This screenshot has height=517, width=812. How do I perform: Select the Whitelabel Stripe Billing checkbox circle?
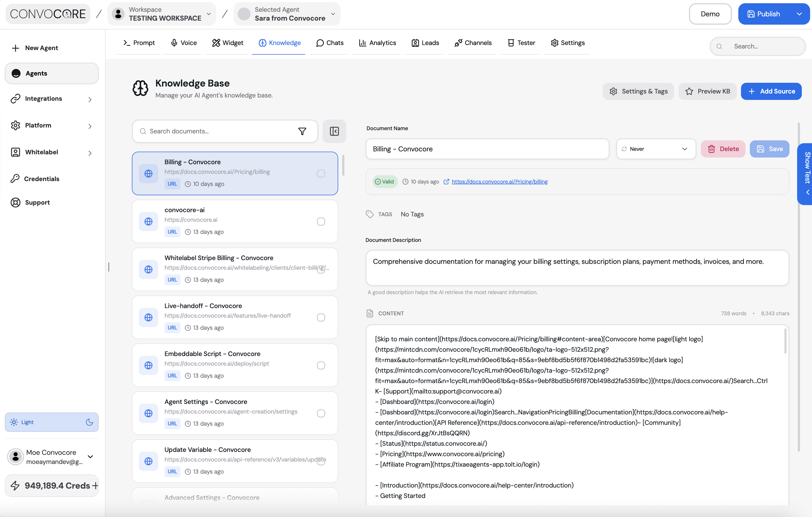coord(321,269)
